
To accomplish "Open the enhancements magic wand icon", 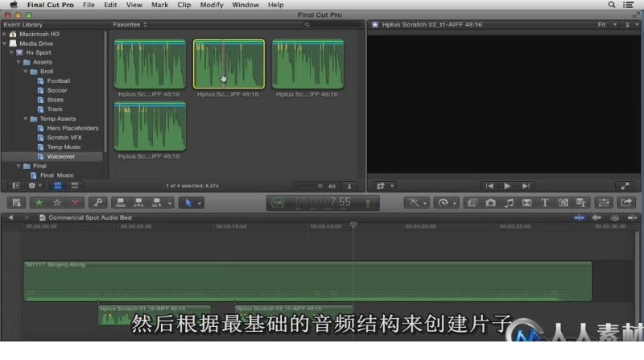I will pos(414,203).
